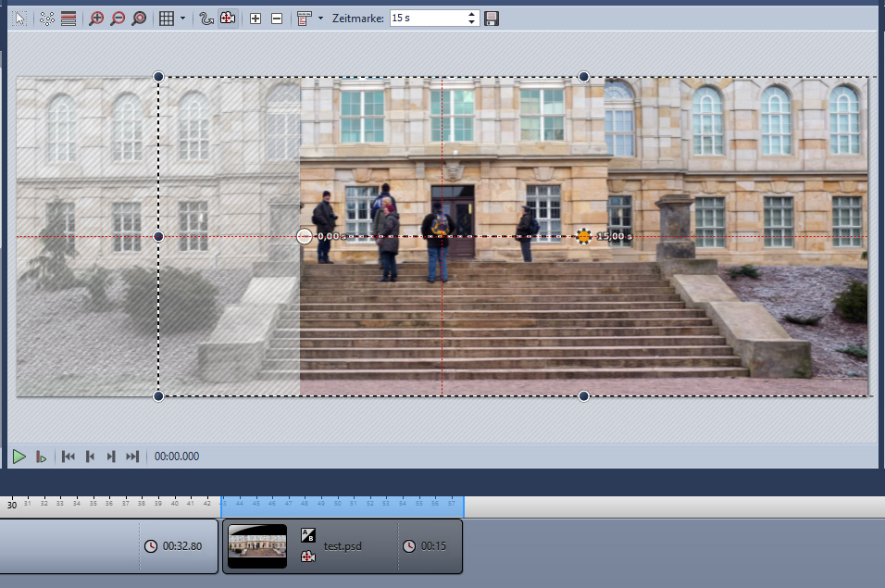Jump to the first keyframe
The height and width of the screenshot is (588, 885).
tap(68, 457)
